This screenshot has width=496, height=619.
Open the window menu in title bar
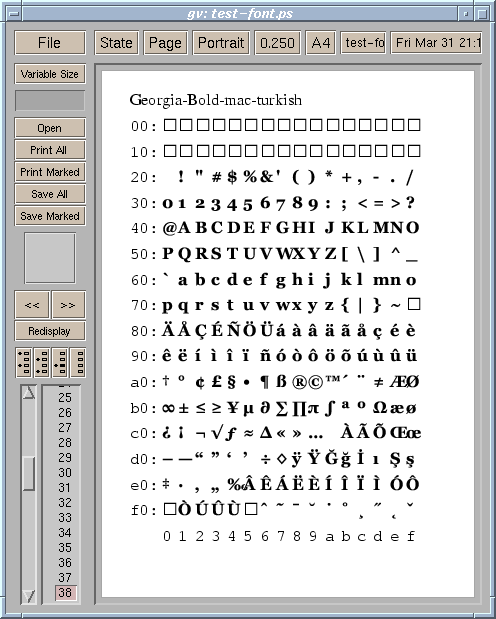[x=14, y=14]
